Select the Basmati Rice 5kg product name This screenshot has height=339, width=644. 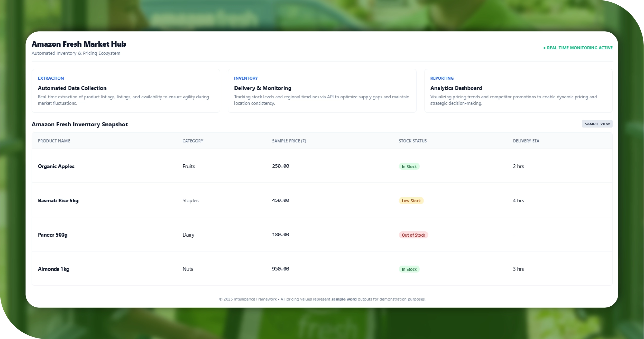pos(58,200)
